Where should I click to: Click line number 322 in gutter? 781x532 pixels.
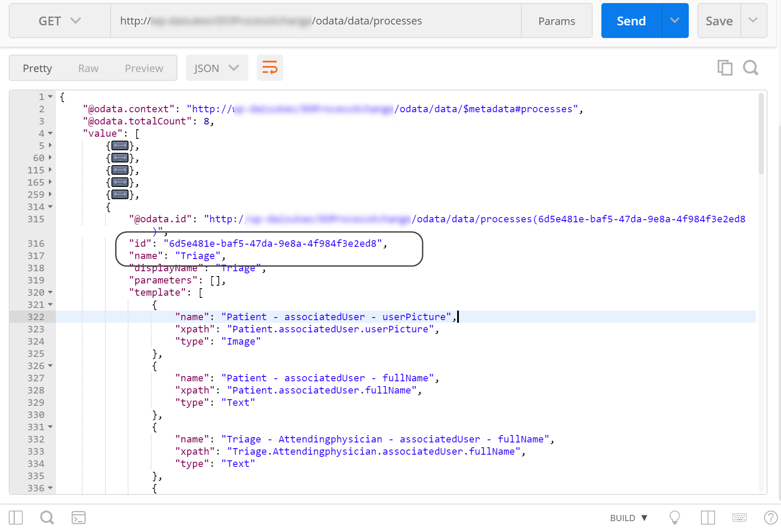pyautogui.click(x=36, y=317)
